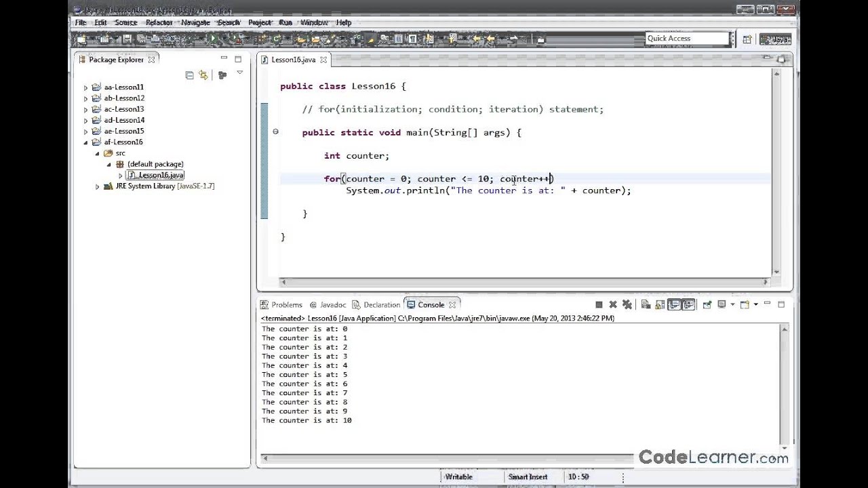
Task: Expand the ad-Lesson14 project
Action: [86, 121]
